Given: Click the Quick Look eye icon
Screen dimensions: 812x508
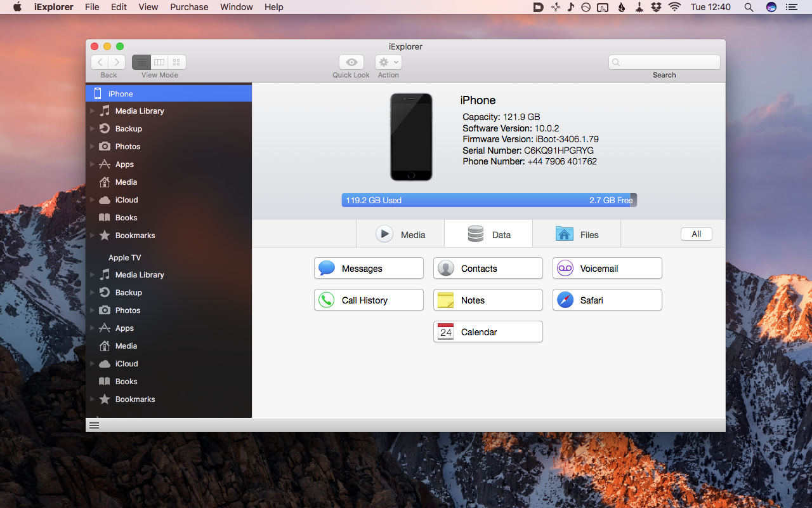Looking at the screenshot, I should pos(351,62).
